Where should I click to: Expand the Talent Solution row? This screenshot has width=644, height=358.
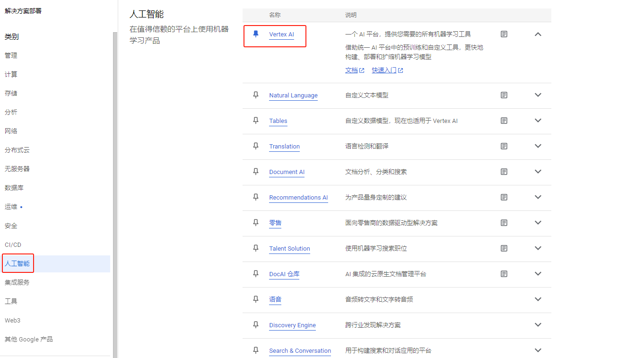(x=538, y=248)
